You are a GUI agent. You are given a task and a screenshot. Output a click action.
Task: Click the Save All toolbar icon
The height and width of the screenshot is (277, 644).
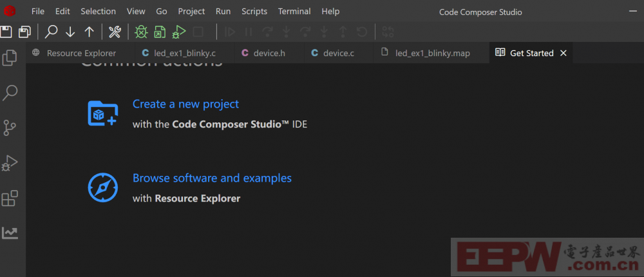25,32
